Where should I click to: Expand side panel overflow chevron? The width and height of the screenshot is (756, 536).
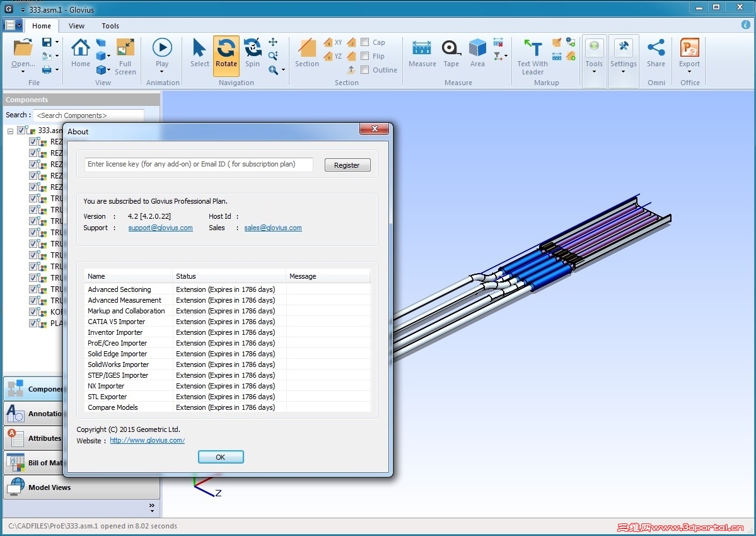coord(152,507)
